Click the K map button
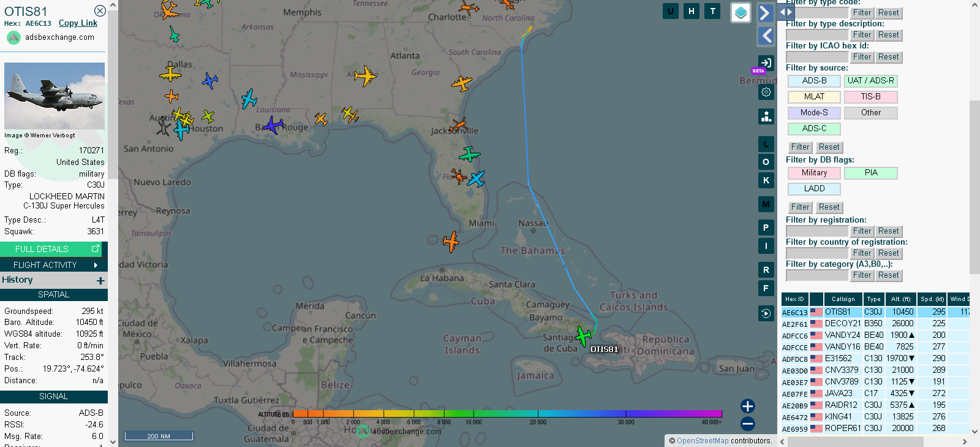The height and width of the screenshot is (447, 980). point(766,180)
